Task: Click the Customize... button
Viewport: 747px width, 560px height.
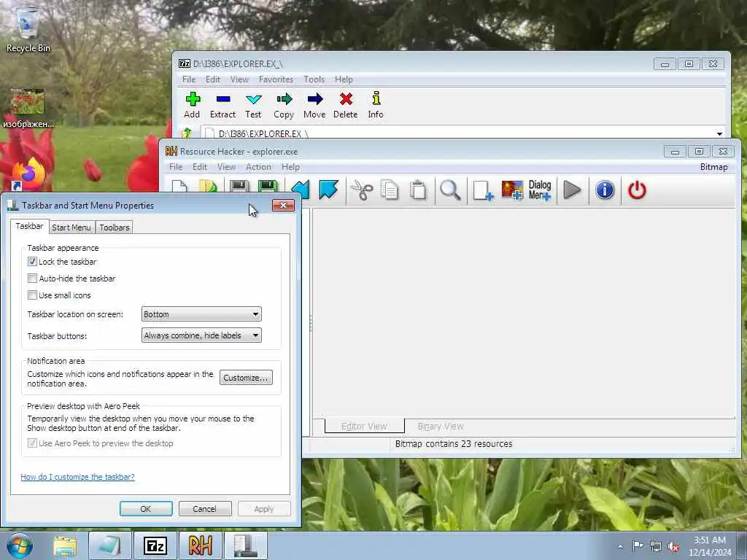Action: pyautogui.click(x=246, y=378)
